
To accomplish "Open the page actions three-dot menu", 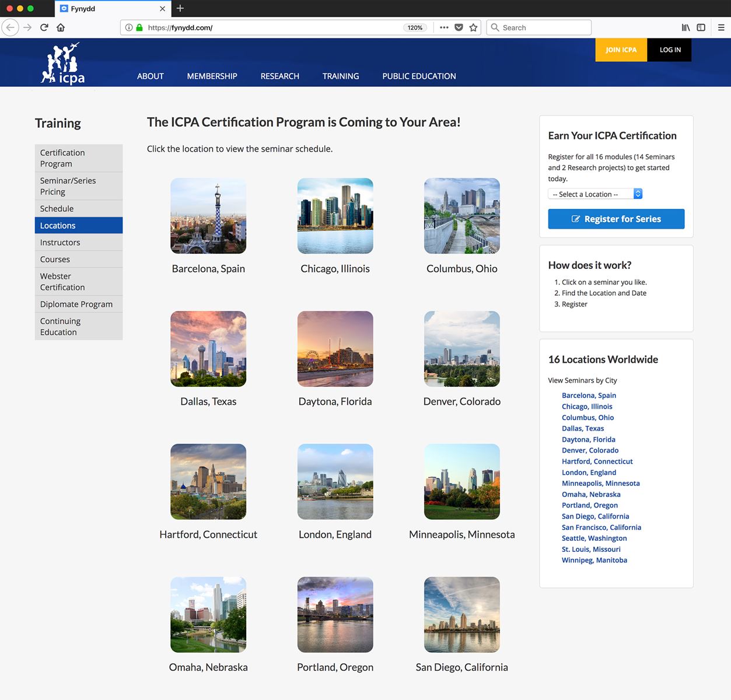I will [x=444, y=27].
